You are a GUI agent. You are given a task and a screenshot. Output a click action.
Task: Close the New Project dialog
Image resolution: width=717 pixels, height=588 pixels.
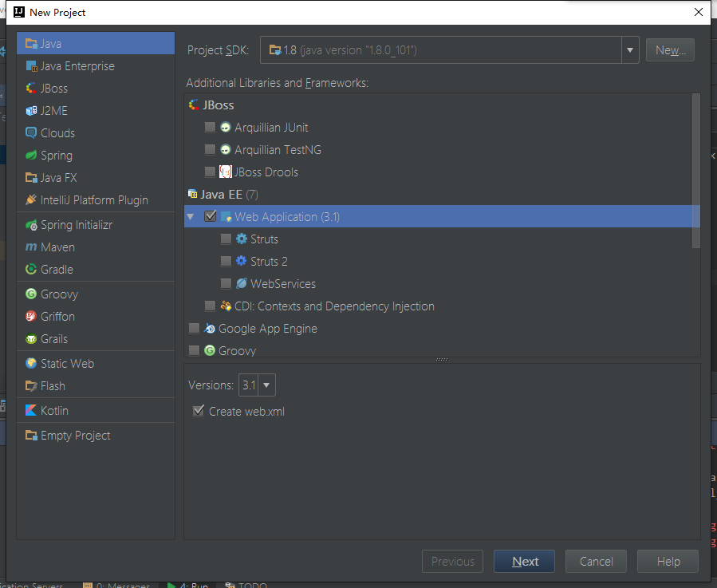(698, 12)
